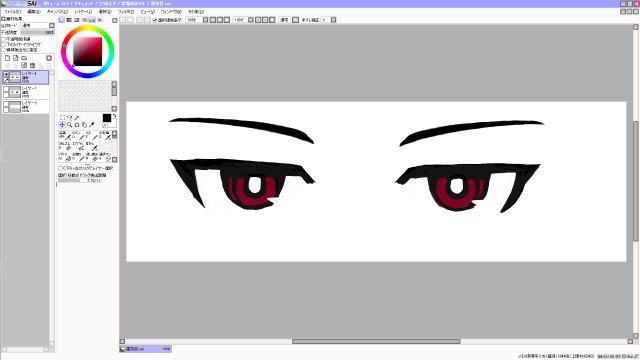
Task: Open the zoom percentage dropdown
Action: [205, 20]
